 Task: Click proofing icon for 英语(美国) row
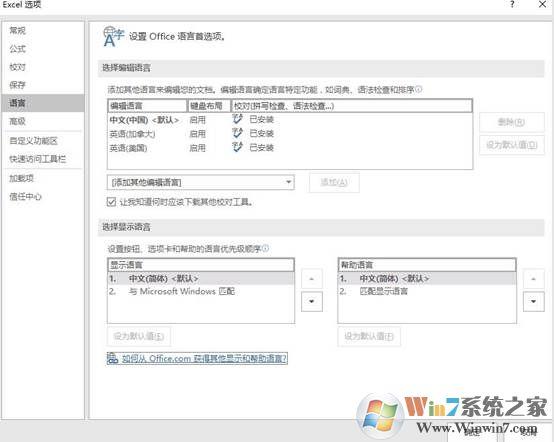click(238, 147)
